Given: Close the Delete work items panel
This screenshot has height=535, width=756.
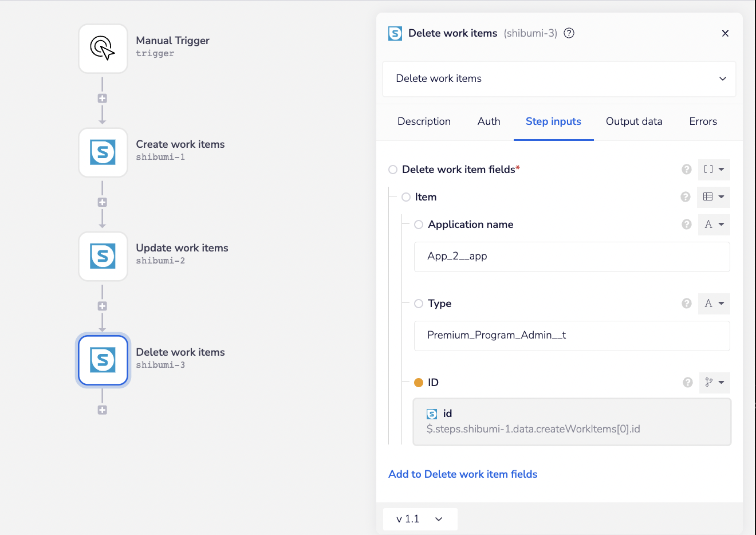Looking at the screenshot, I should (725, 33).
